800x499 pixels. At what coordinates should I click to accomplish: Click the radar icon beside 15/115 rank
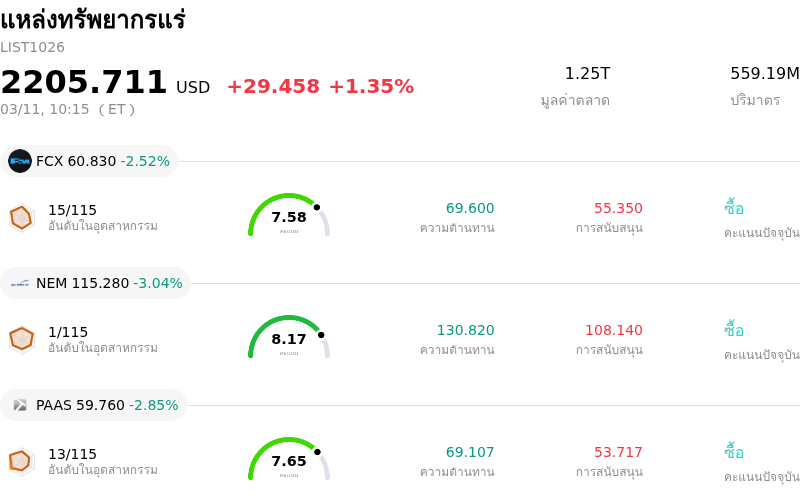tap(21, 217)
